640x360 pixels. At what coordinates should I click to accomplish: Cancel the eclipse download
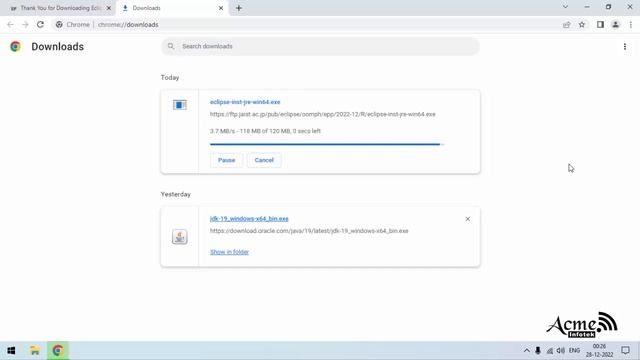coord(264,160)
